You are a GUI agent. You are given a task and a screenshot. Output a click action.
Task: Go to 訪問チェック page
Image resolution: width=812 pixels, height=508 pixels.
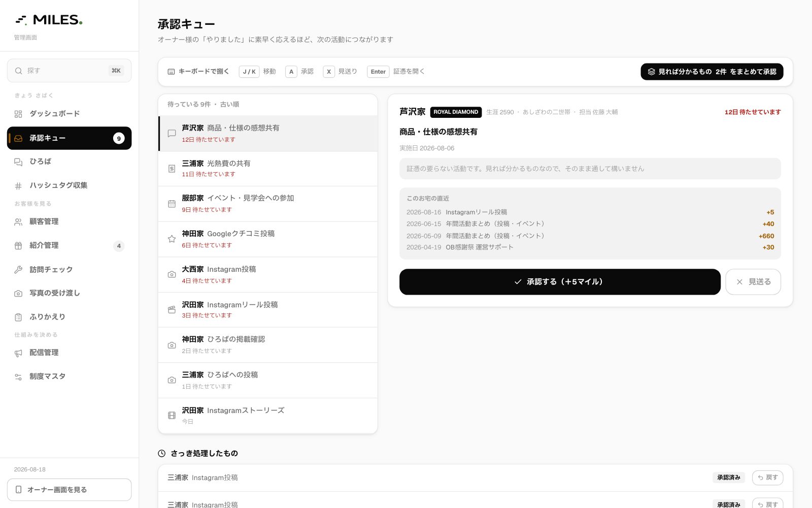click(70, 270)
